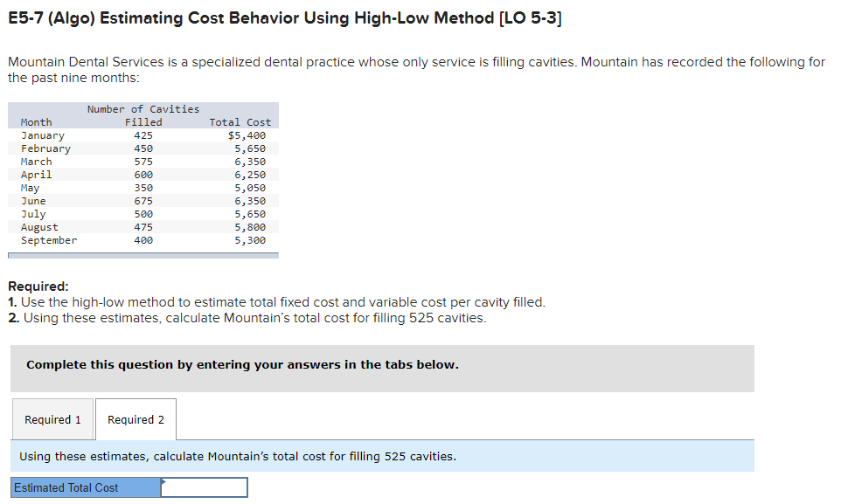The image size is (848, 504).
Task: Switch to the Required 1 tab
Action: click(x=52, y=418)
